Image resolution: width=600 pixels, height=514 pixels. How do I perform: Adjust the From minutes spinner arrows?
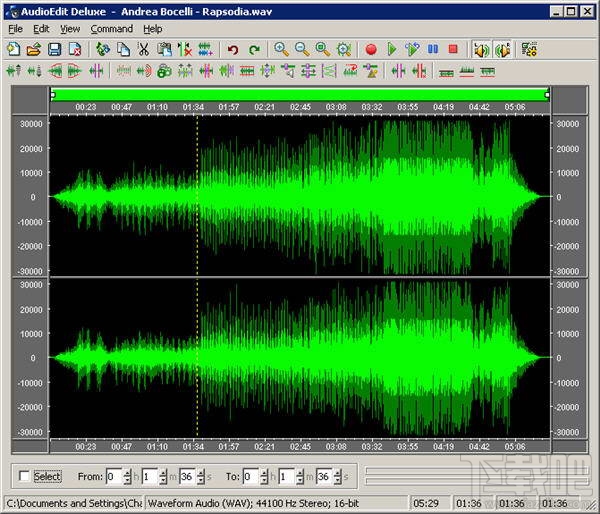[x=163, y=477]
